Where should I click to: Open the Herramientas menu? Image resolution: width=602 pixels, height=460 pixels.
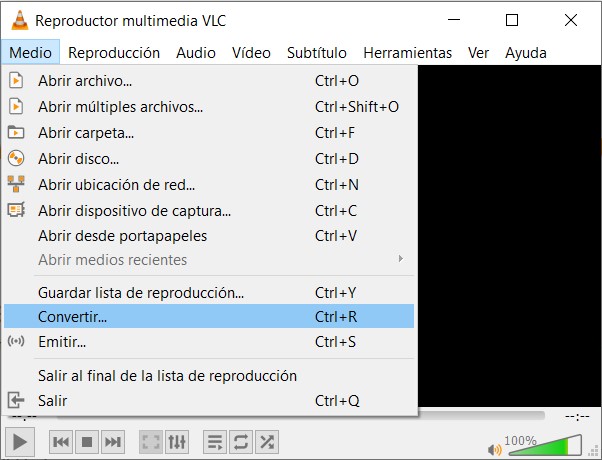(407, 53)
